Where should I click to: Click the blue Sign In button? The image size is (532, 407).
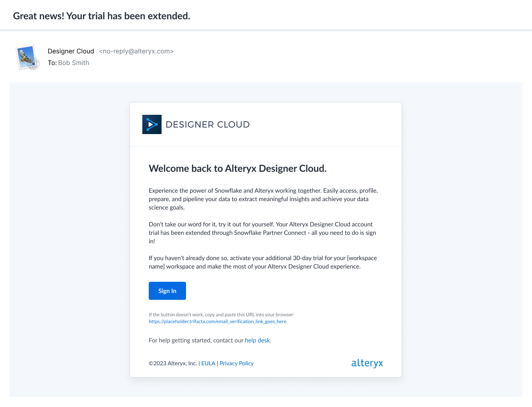167,291
